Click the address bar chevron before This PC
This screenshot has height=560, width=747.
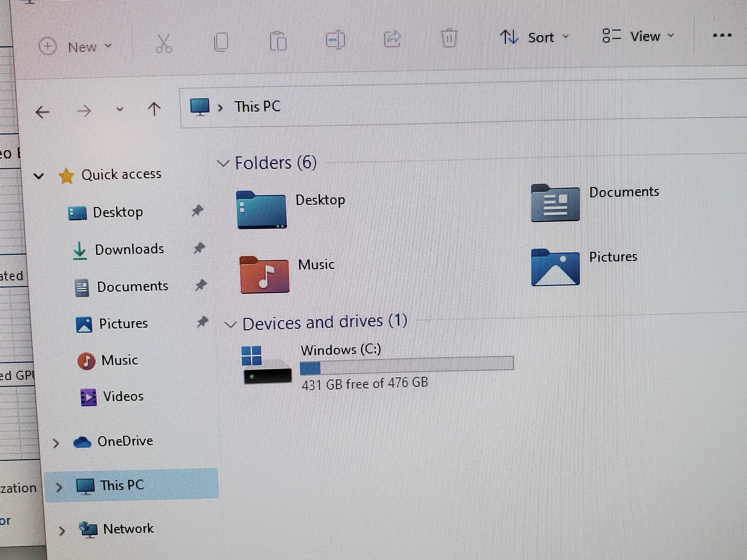(x=220, y=108)
